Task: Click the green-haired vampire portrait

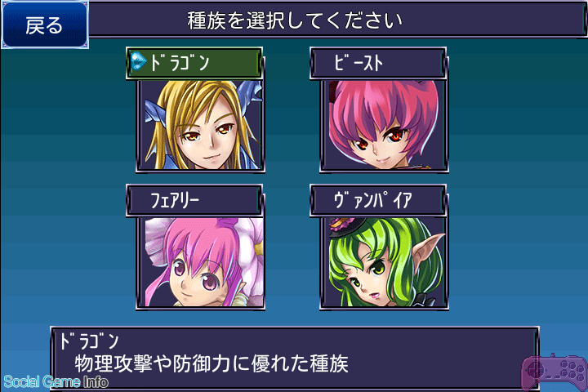Action: 385,263
